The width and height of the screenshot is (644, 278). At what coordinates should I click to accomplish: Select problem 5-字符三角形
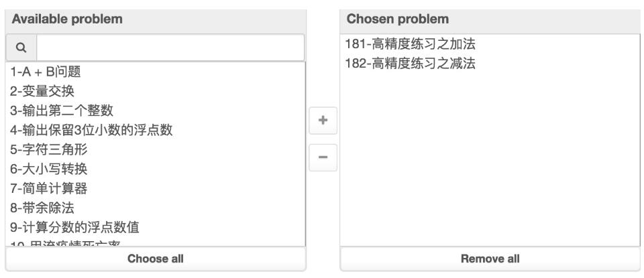48,149
